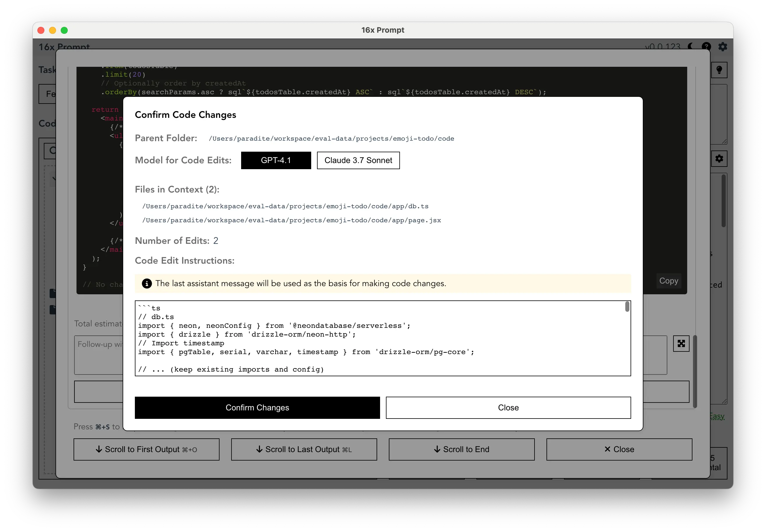Open app settings gear in the header

[x=722, y=46]
